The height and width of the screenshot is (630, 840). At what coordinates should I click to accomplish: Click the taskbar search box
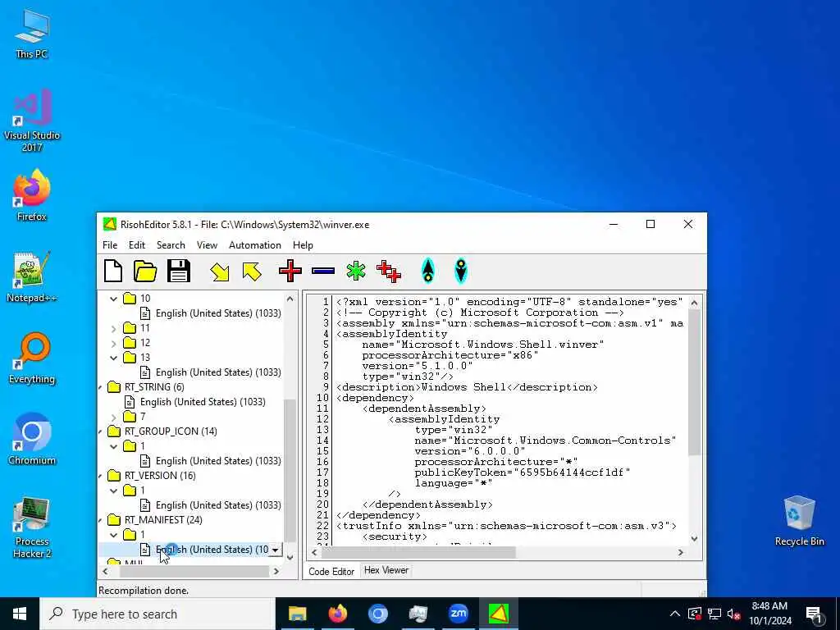157,614
